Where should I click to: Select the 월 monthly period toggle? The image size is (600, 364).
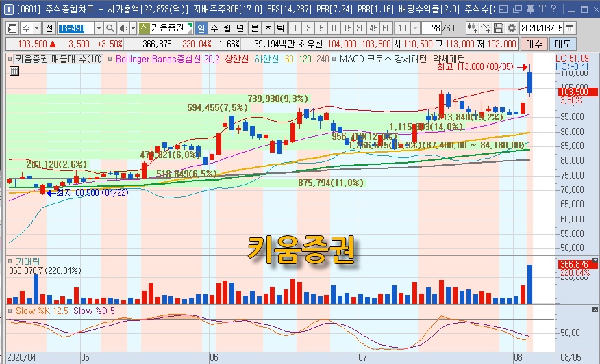[x=227, y=28]
